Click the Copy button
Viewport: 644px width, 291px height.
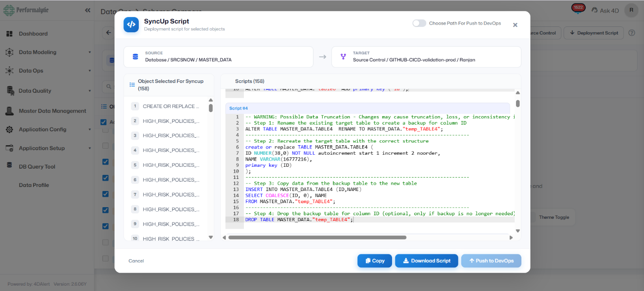pos(375,261)
